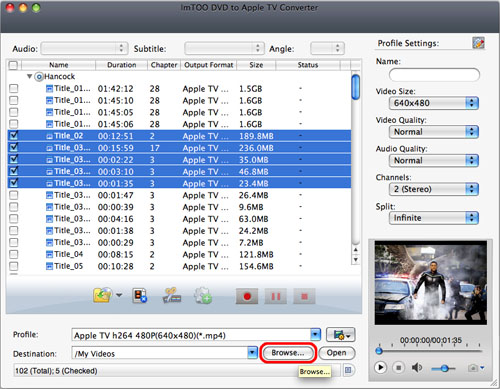Sort by Chapter column header

[x=164, y=65]
